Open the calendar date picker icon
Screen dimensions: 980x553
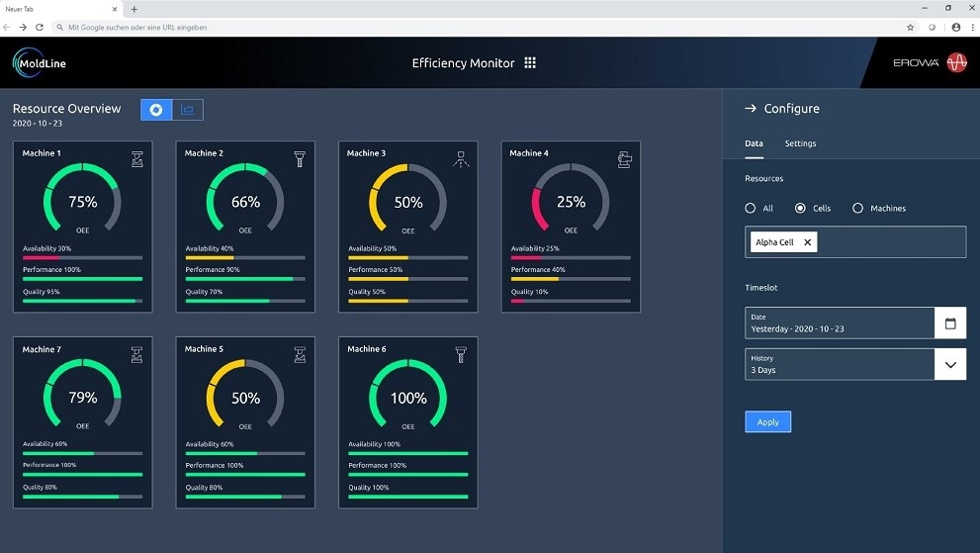(950, 323)
